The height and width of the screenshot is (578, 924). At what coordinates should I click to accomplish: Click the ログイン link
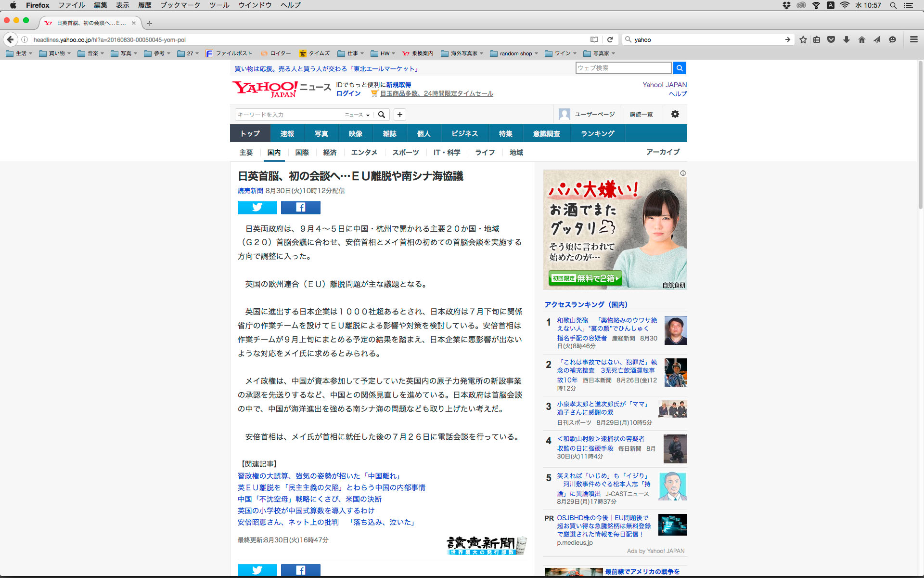(348, 93)
